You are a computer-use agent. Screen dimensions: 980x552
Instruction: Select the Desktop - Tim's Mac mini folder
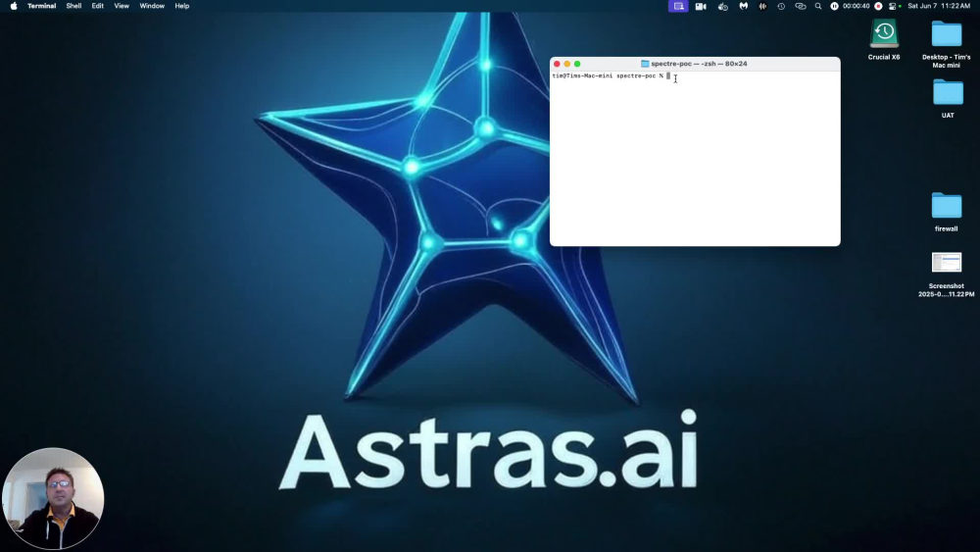(x=947, y=33)
